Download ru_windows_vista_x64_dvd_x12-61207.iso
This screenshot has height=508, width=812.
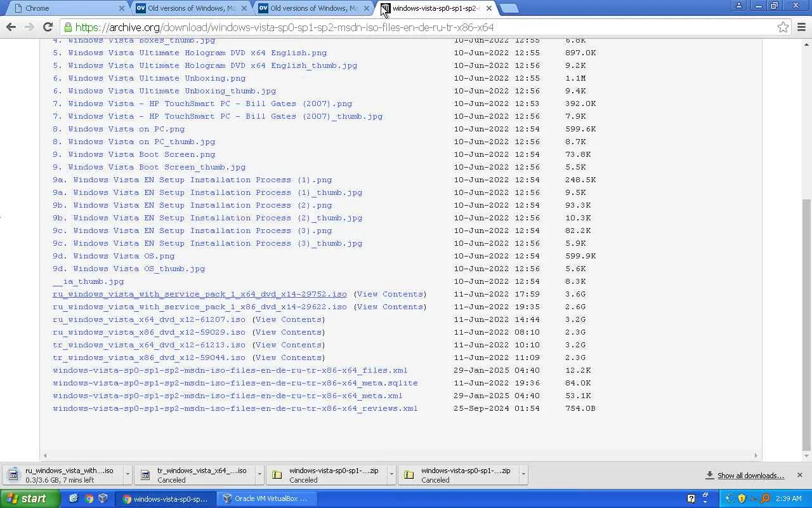click(x=149, y=319)
